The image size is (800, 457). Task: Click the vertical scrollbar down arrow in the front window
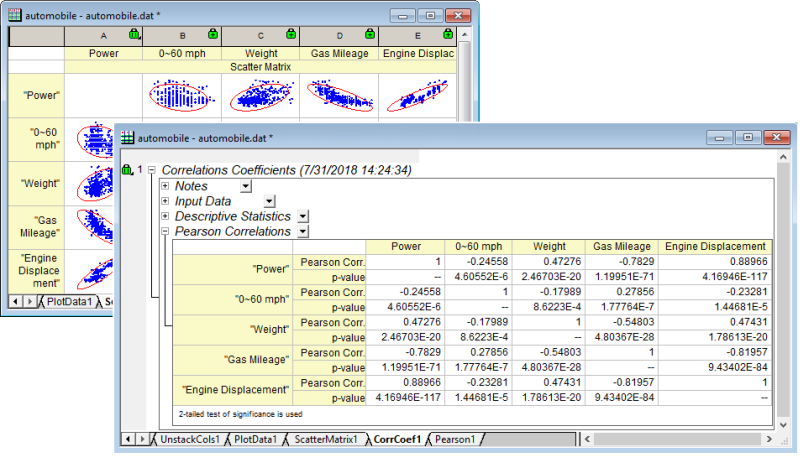pyautogui.click(x=783, y=425)
